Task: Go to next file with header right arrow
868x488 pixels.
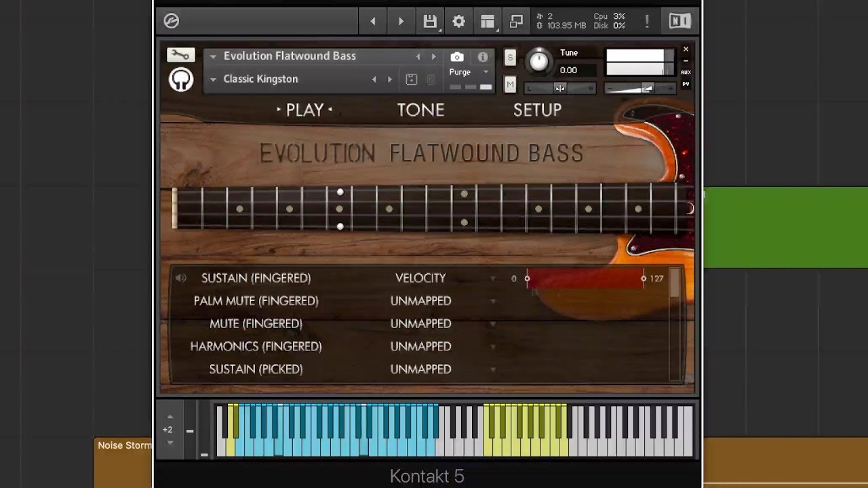Action: coord(401,22)
